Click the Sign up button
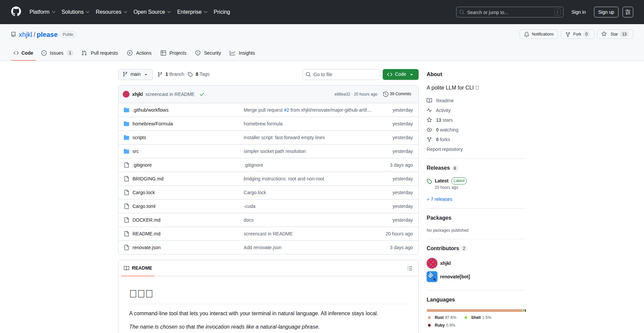 pos(606,12)
